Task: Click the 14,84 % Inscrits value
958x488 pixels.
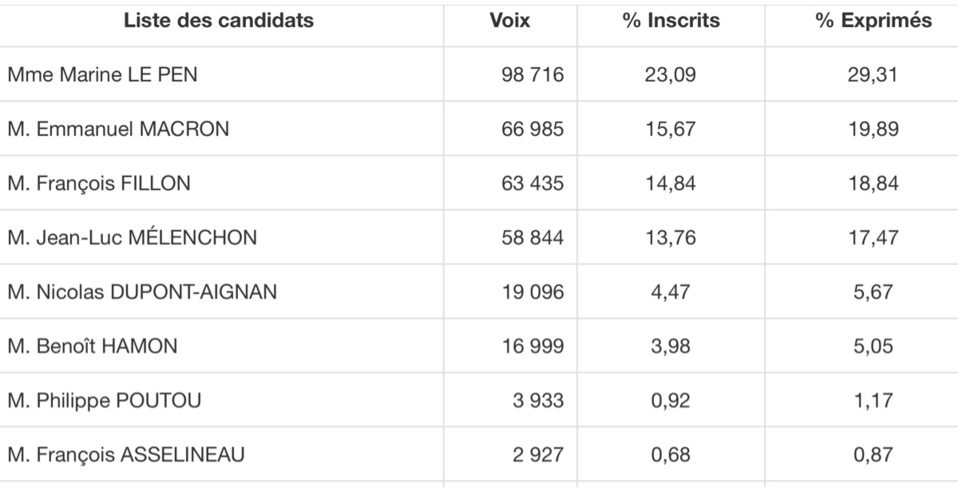Action: click(x=672, y=183)
